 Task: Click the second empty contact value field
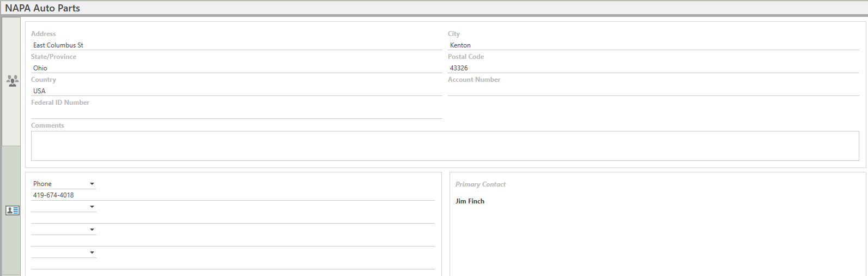click(x=233, y=218)
